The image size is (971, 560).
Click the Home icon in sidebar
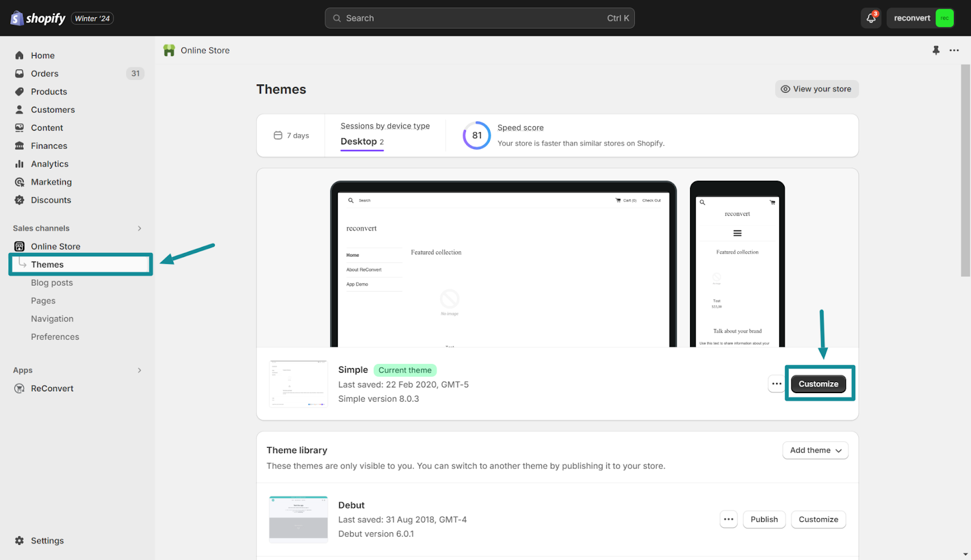19,55
